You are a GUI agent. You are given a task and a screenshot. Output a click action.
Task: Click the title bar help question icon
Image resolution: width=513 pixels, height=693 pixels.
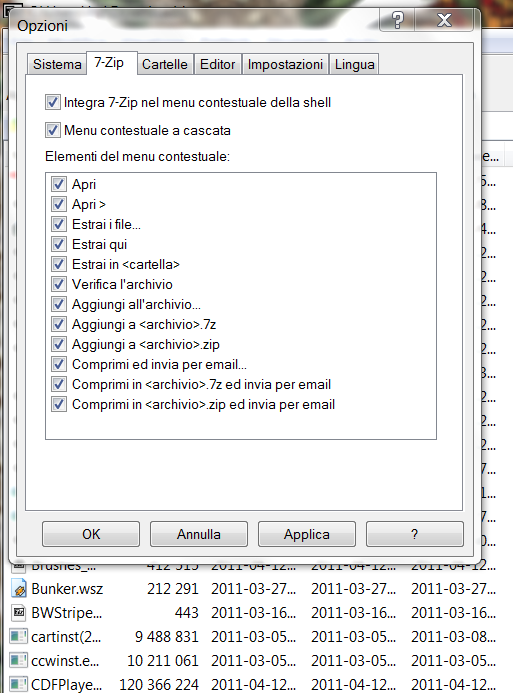[x=397, y=20]
